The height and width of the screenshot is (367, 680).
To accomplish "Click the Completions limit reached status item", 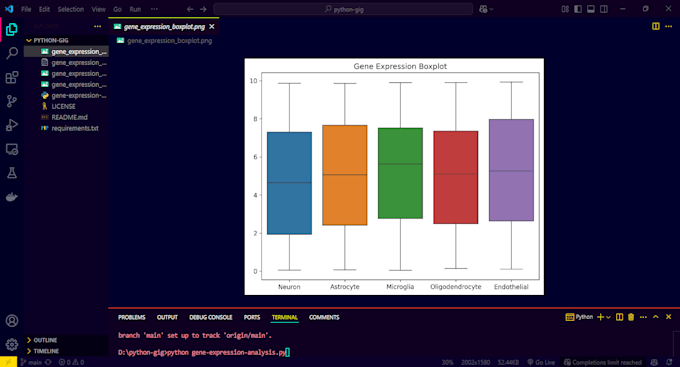I will pyautogui.click(x=603, y=362).
